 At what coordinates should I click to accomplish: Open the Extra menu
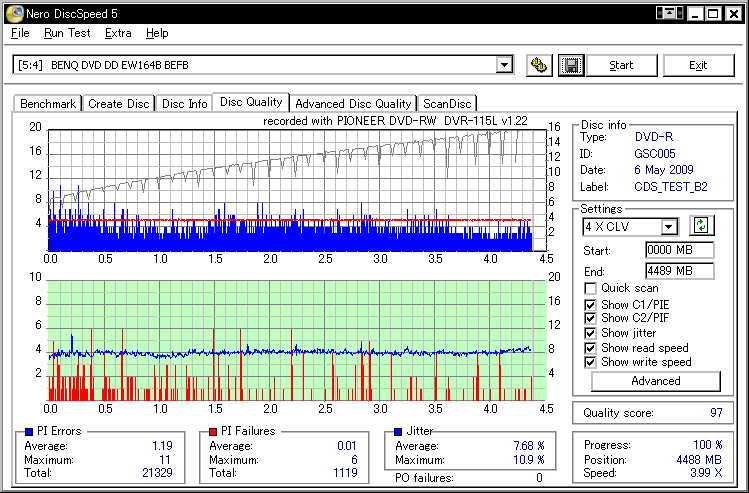pos(118,33)
